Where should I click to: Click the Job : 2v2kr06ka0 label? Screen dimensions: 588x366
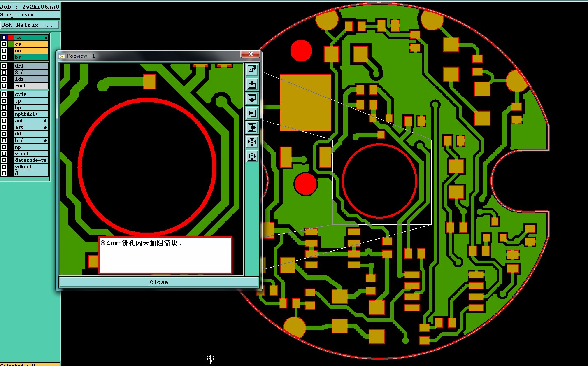30,7
